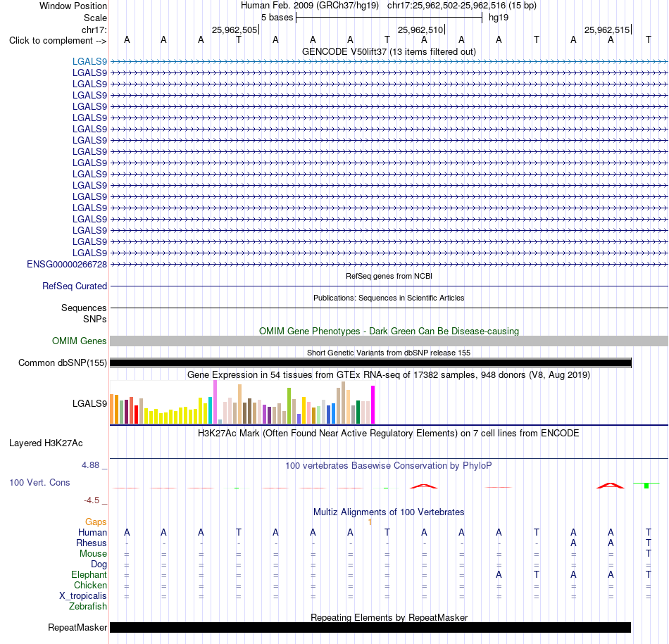Click the light-blue LGALS9 transcript label
The image size is (669, 644).
point(89,61)
